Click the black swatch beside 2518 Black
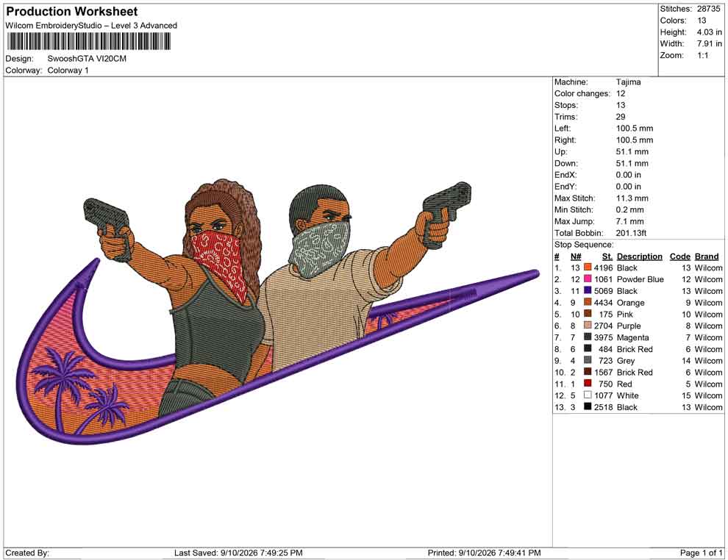 pos(588,407)
